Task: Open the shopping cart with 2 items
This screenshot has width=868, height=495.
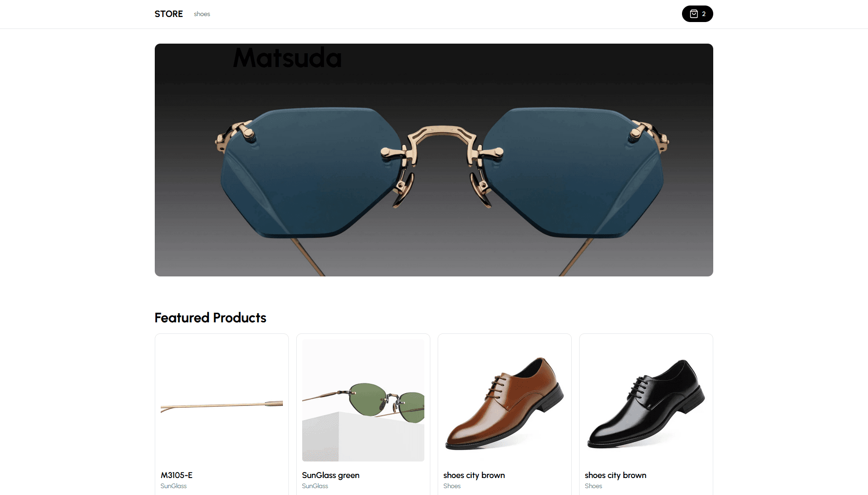Action: tap(697, 14)
